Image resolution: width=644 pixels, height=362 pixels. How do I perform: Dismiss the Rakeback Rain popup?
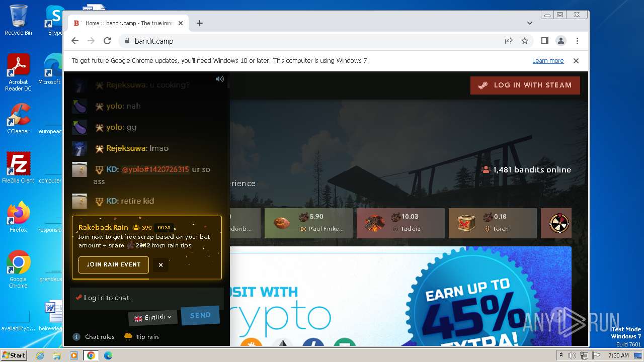(x=160, y=265)
